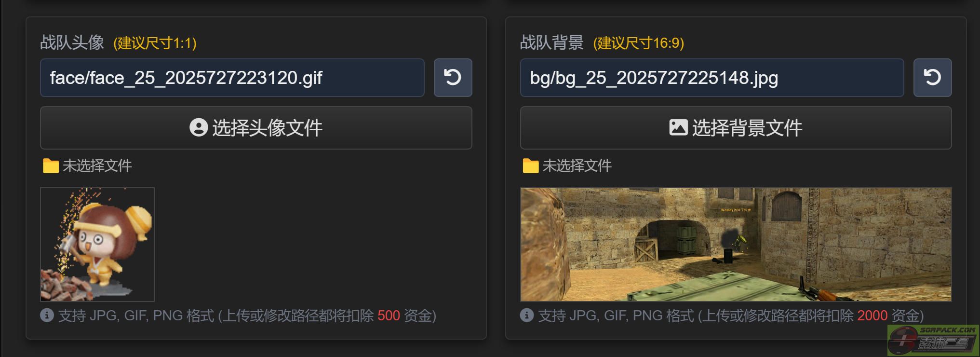
Task: Reset the team background path
Action: [932, 78]
